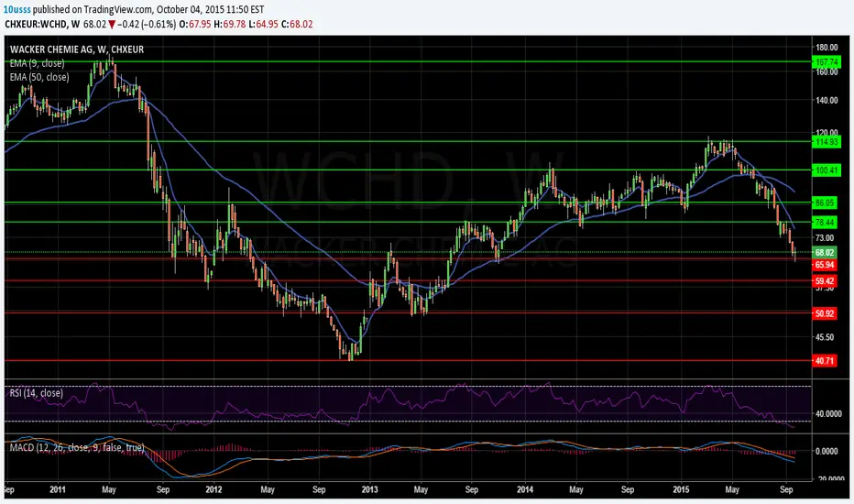Screen dimensions: 854x504
Task: Click the 2012 label on time axis
Action: tap(214, 489)
